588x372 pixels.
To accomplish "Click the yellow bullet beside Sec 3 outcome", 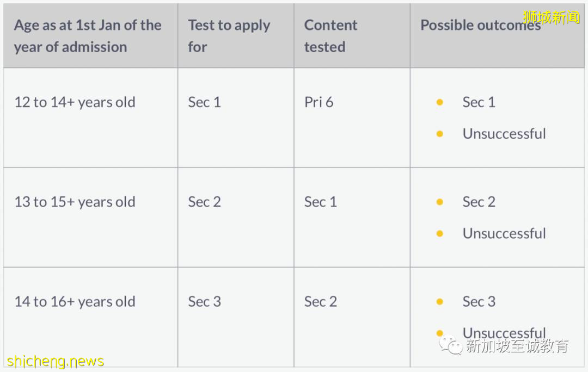I will click(440, 302).
